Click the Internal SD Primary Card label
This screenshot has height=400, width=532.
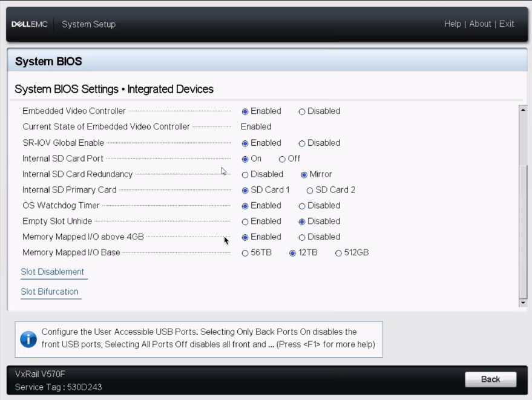pos(70,189)
